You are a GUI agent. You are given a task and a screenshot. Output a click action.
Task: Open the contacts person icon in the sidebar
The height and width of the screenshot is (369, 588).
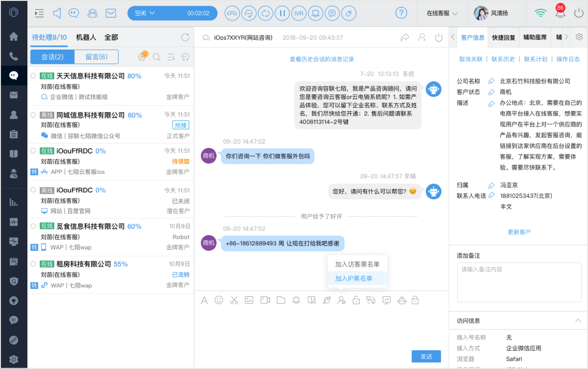[x=13, y=115]
